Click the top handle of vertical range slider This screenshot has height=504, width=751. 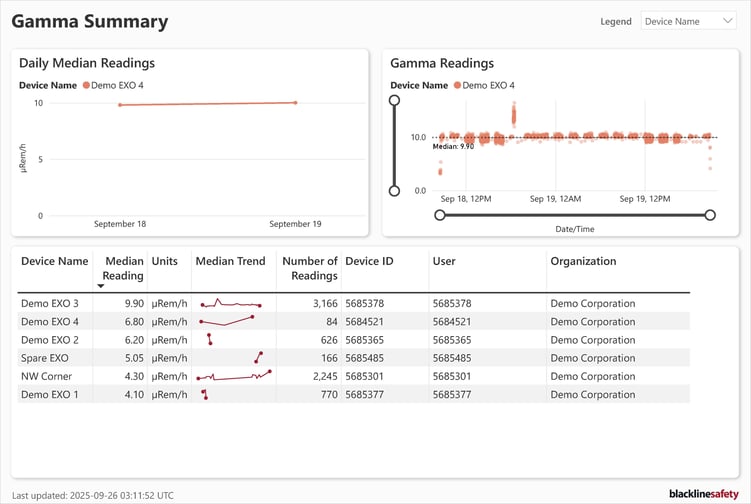395,100
